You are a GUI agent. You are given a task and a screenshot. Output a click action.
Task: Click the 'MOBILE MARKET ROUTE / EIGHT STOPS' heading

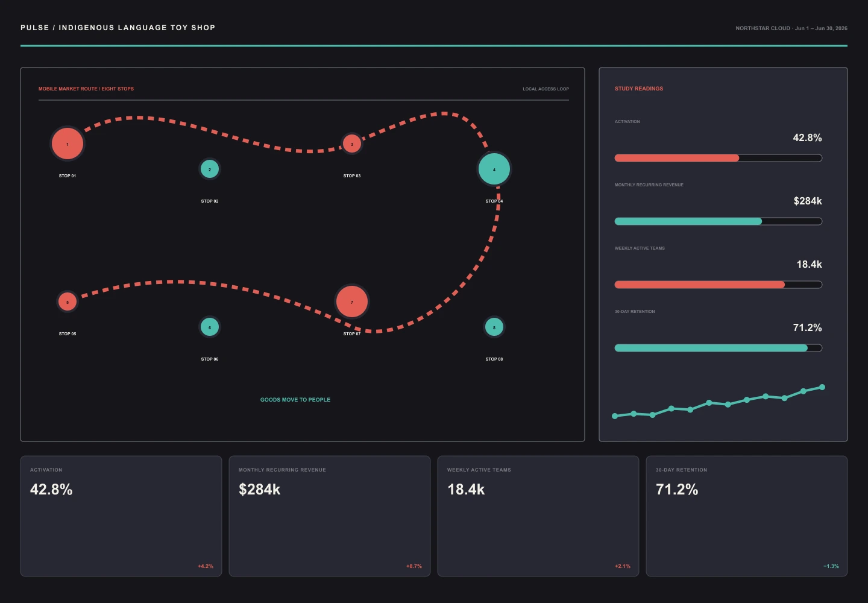pos(86,89)
